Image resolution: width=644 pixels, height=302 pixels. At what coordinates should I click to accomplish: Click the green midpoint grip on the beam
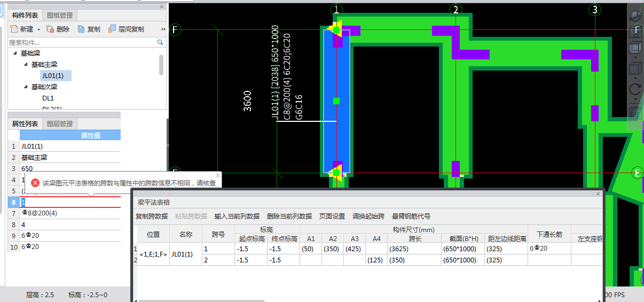(x=336, y=101)
